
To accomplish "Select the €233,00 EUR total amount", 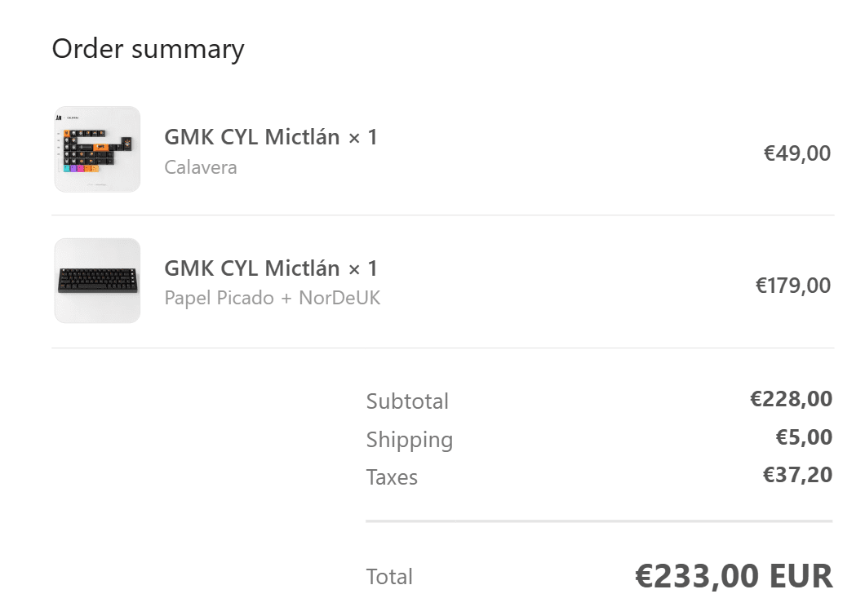I will coord(734,576).
